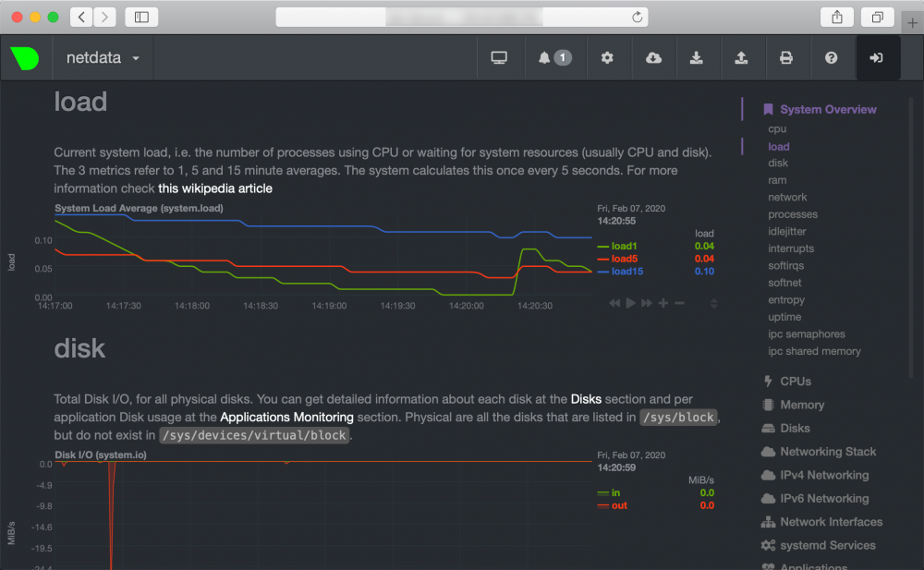The image size is (924, 570).
Task: Jump to ipc semaphores in sidebar
Action: coord(806,334)
